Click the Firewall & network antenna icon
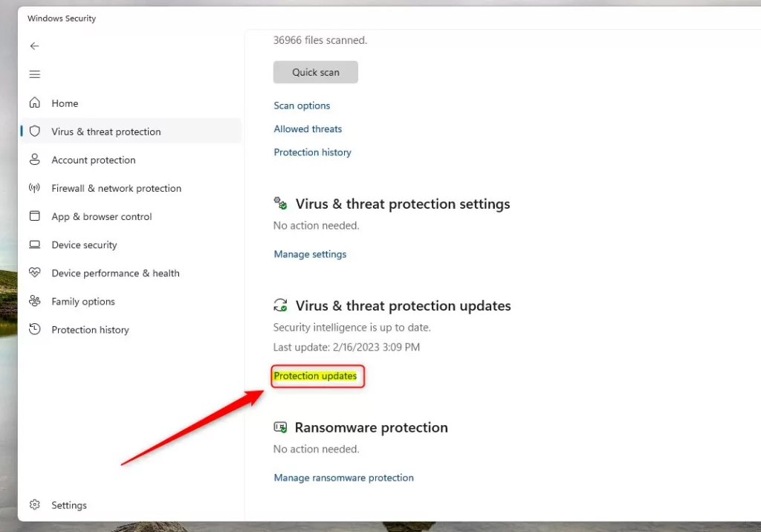This screenshot has height=532, width=761. [34, 188]
